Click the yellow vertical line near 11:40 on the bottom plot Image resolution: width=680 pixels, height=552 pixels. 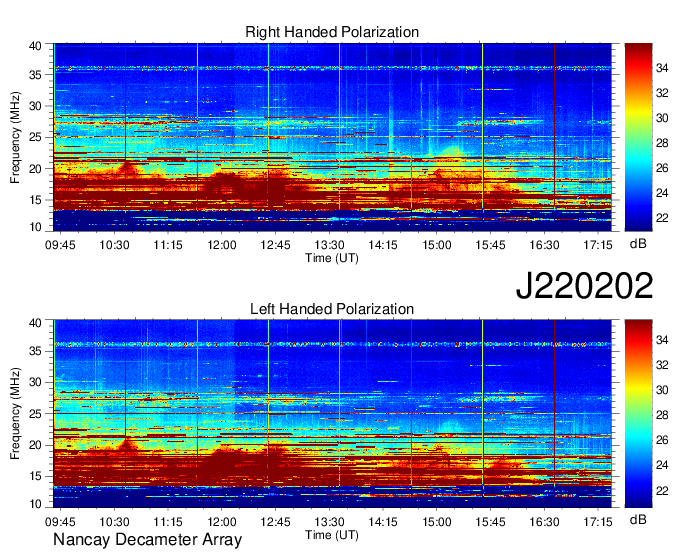coord(197,405)
